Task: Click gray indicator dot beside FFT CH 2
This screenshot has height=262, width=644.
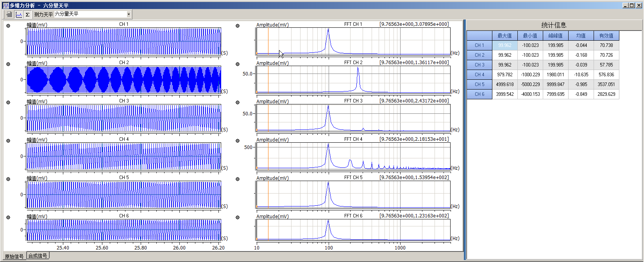Action: pyautogui.click(x=238, y=64)
